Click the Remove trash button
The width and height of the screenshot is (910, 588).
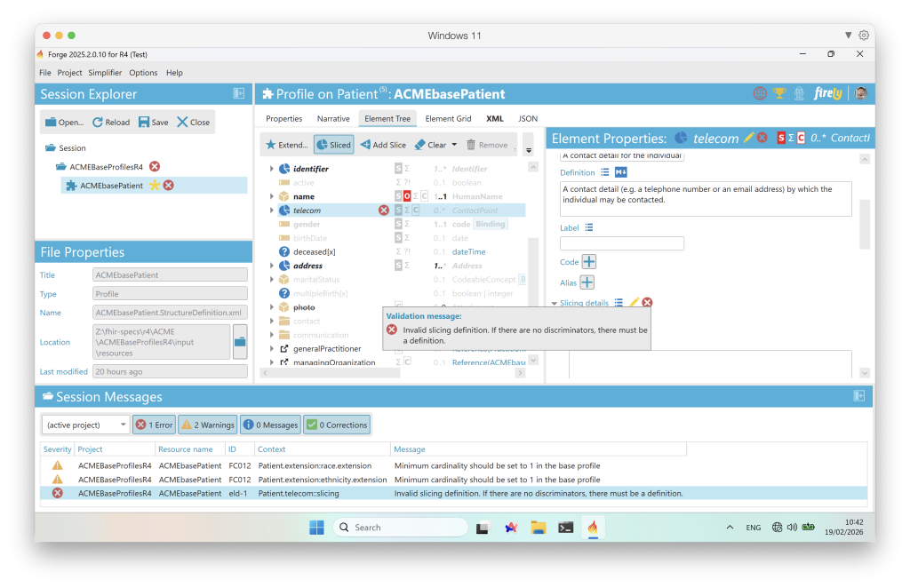coord(487,145)
